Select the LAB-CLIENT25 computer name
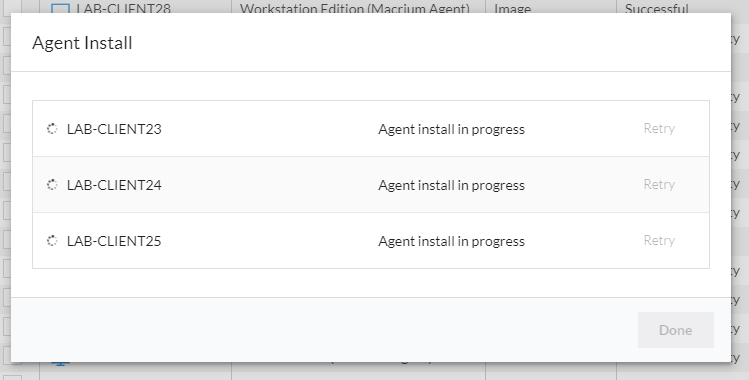This screenshot has width=749, height=380. click(114, 241)
